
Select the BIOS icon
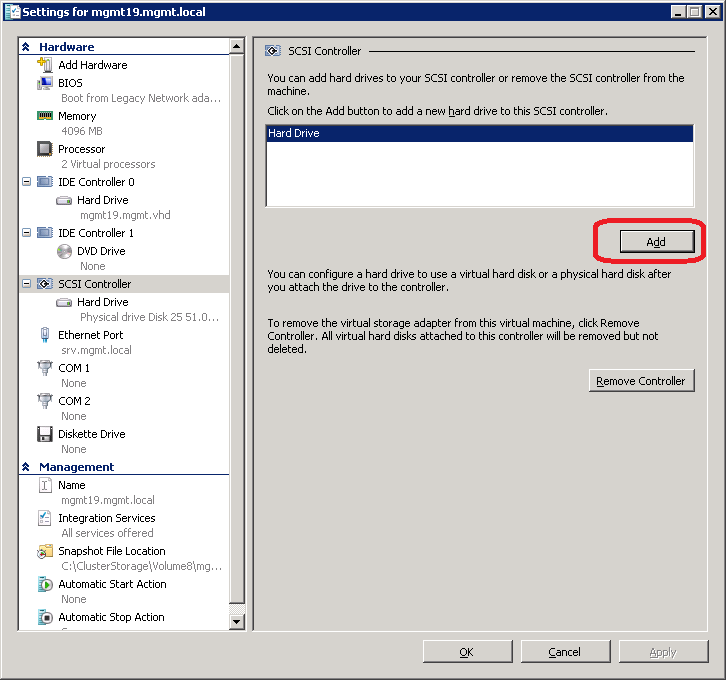45,83
